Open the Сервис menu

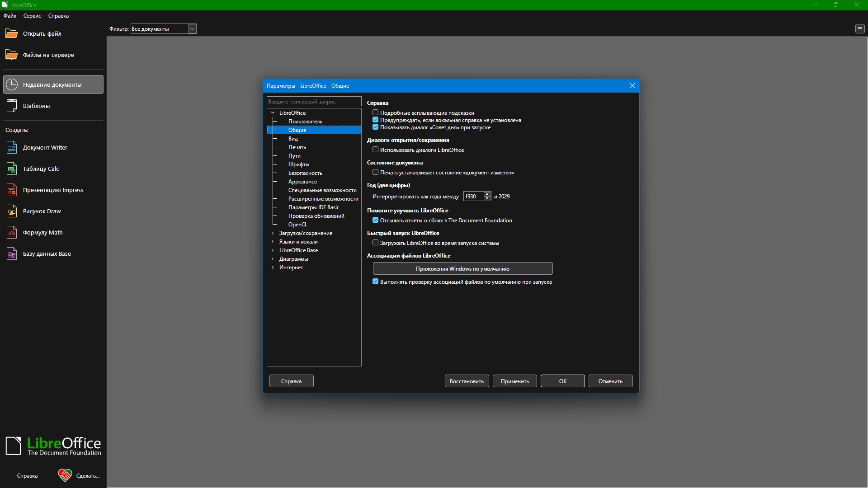(x=32, y=16)
